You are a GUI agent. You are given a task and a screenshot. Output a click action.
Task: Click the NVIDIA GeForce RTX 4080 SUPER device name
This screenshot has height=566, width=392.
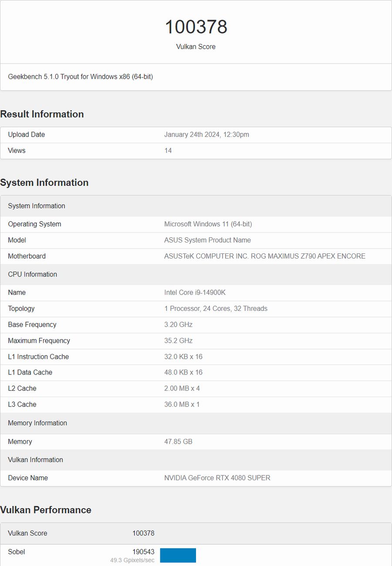point(217,478)
